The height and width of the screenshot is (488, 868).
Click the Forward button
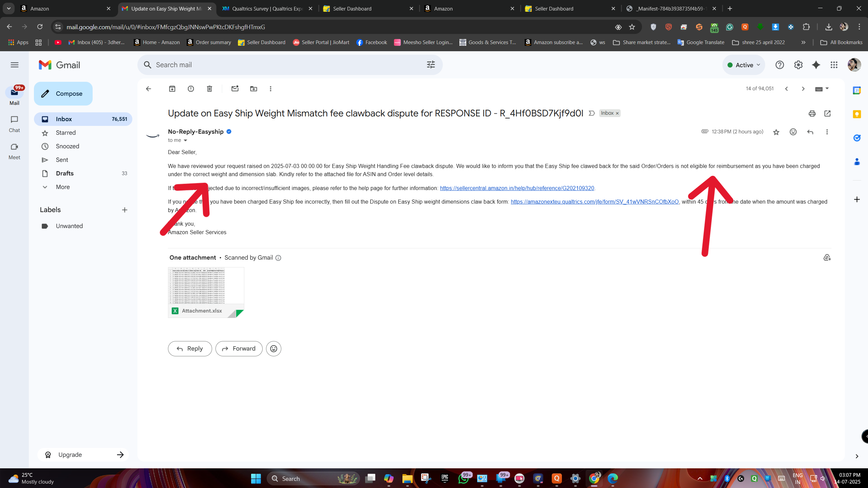(x=239, y=349)
